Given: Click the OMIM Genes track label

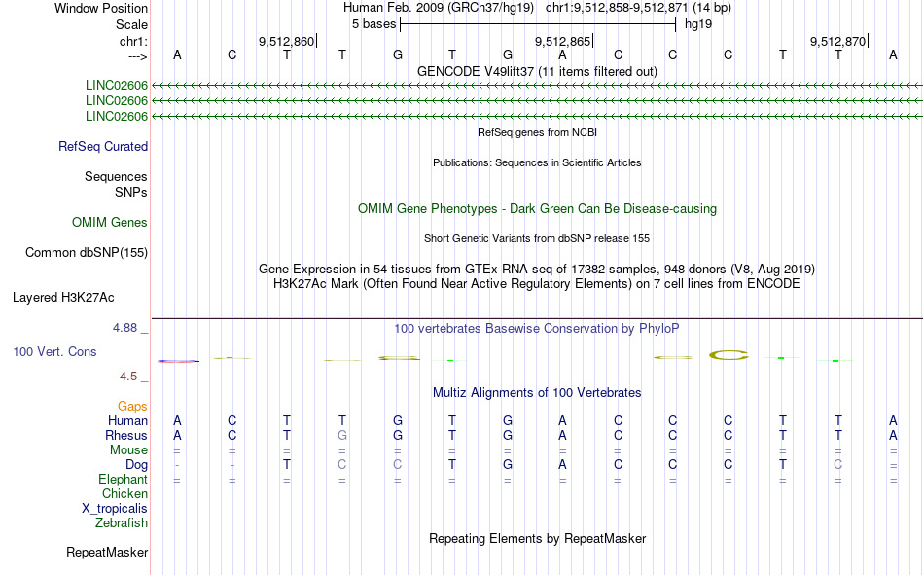Looking at the screenshot, I should 110,223.
